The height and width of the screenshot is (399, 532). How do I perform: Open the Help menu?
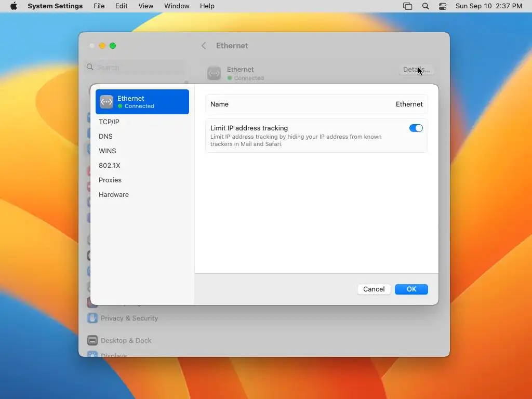(207, 6)
